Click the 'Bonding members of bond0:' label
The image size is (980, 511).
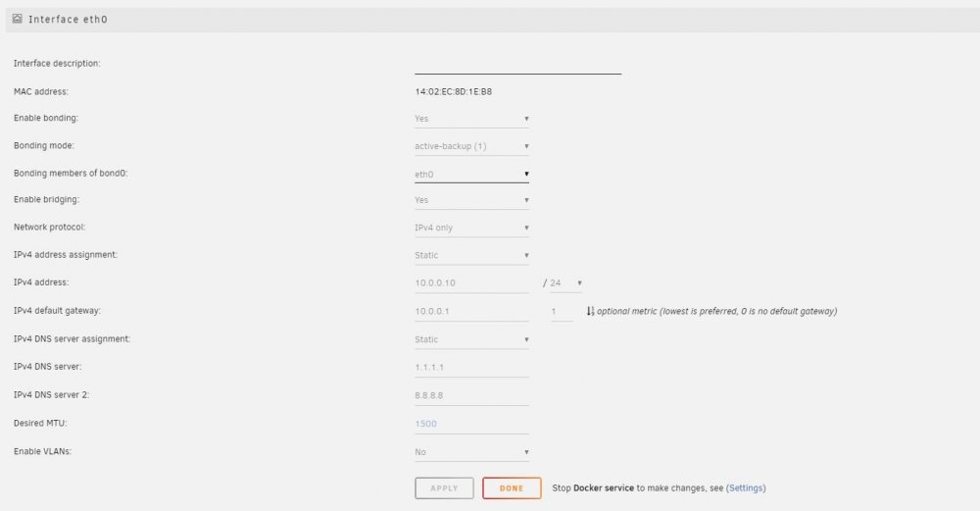pos(71,174)
